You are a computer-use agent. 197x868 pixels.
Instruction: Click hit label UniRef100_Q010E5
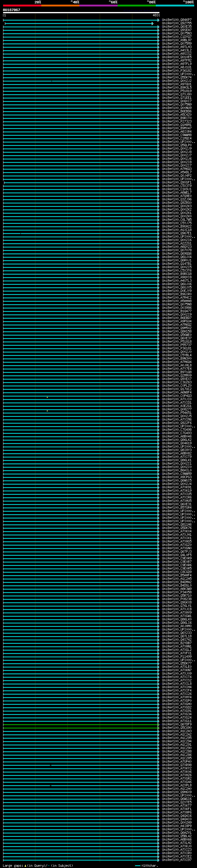(x=177, y=57)
